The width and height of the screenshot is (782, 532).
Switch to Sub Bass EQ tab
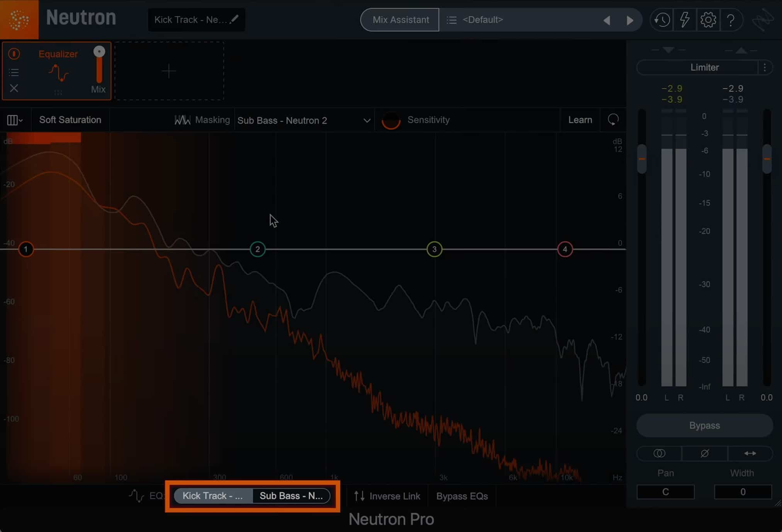coord(291,496)
